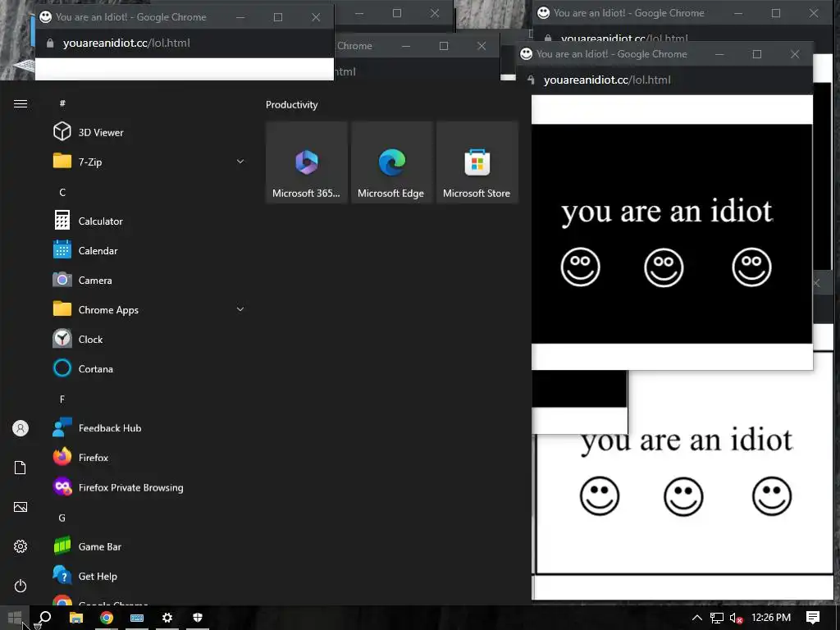Image resolution: width=840 pixels, height=630 pixels.
Task: Open taskbar Search magnifier
Action: (x=45, y=618)
